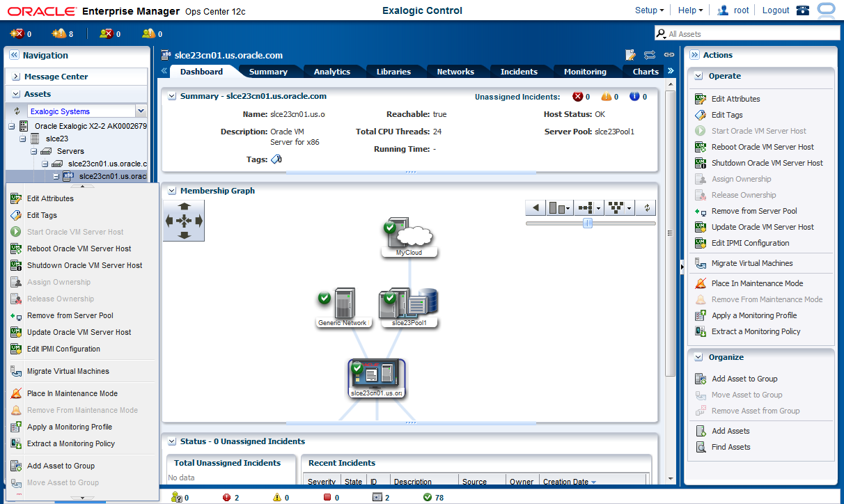Switch to the Summary tab
The width and height of the screenshot is (844, 504).
[268, 72]
